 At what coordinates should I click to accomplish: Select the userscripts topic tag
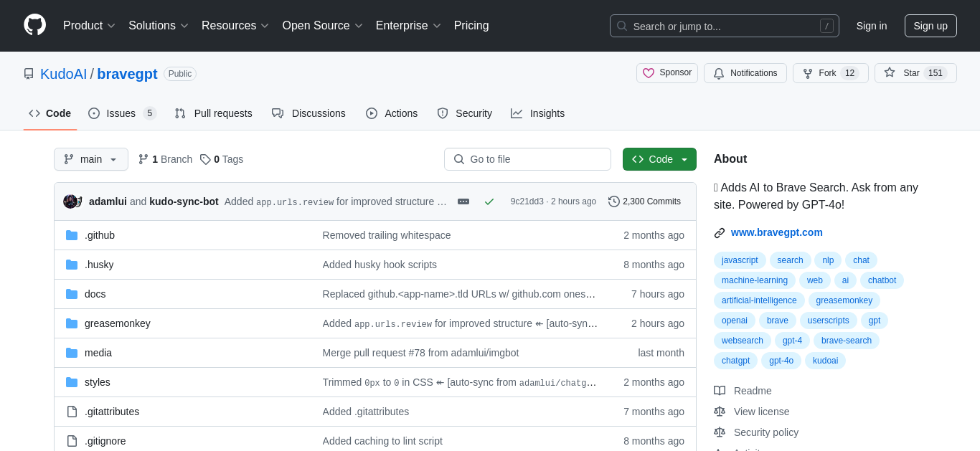pyautogui.click(x=829, y=321)
